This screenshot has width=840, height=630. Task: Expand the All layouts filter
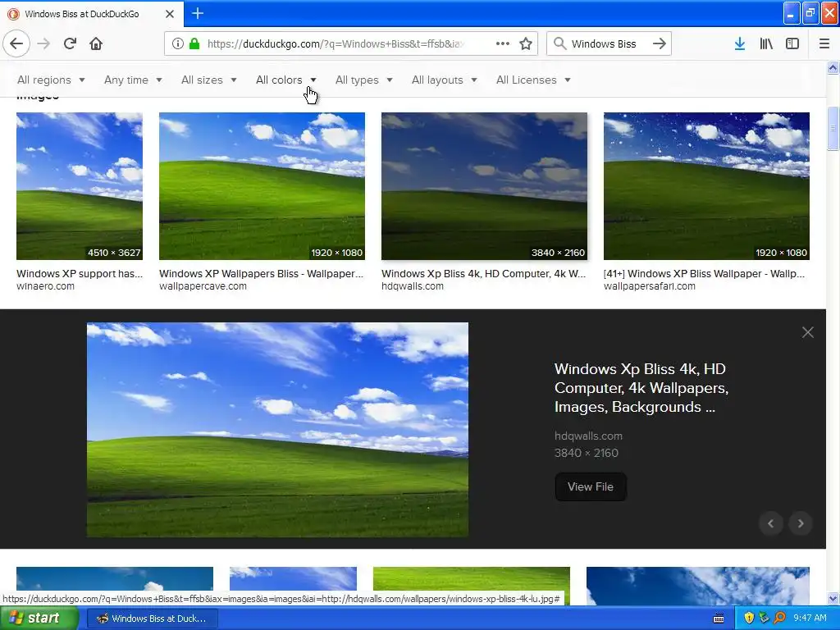444,80
